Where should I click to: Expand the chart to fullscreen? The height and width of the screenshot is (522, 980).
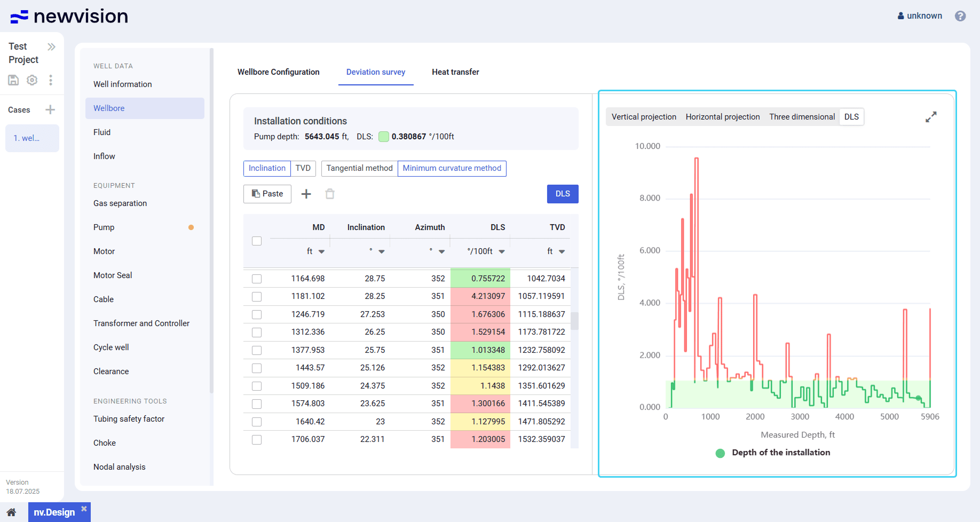[931, 117]
